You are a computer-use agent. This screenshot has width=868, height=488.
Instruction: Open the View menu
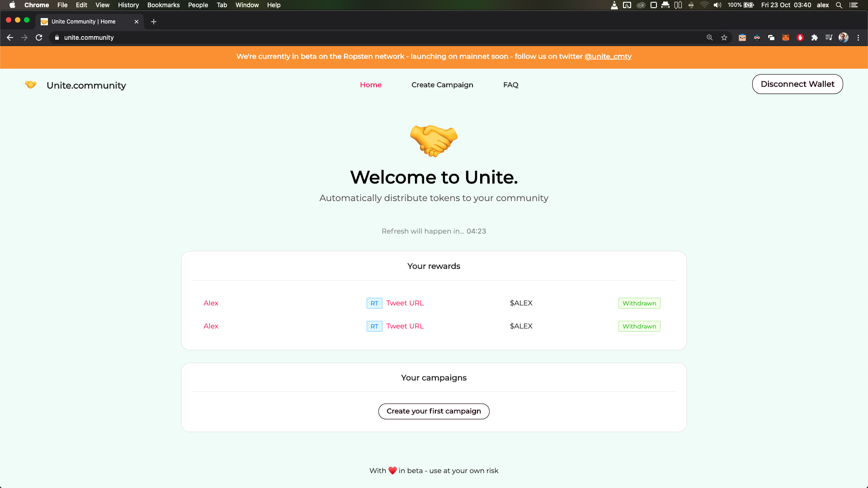point(103,5)
